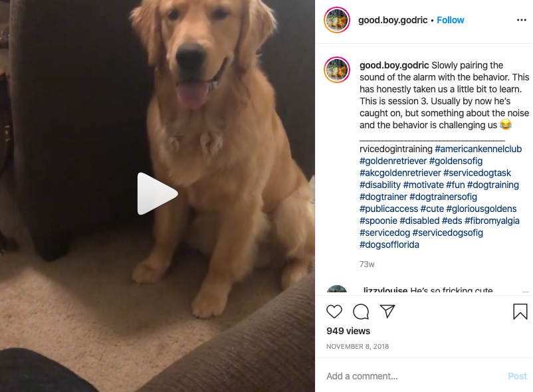Open the #goldenretriever hashtag
The image size is (533, 392).
pyautogui.click(x=393, y=161)
